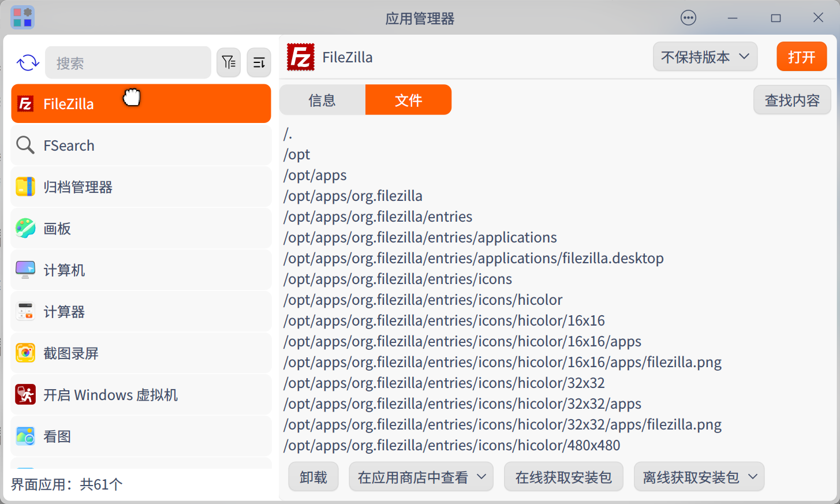Click the /opt path line

(297, 155)
